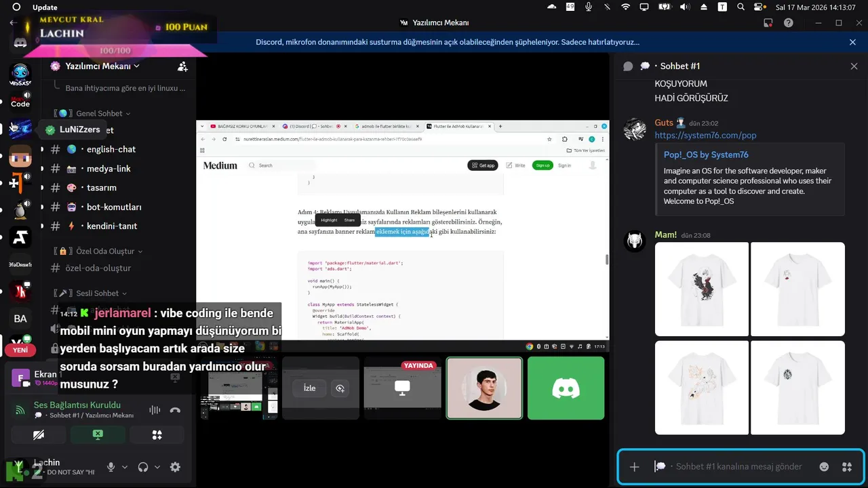
Task: Mute the microphone in user panel
Action: tap(111, 467)
